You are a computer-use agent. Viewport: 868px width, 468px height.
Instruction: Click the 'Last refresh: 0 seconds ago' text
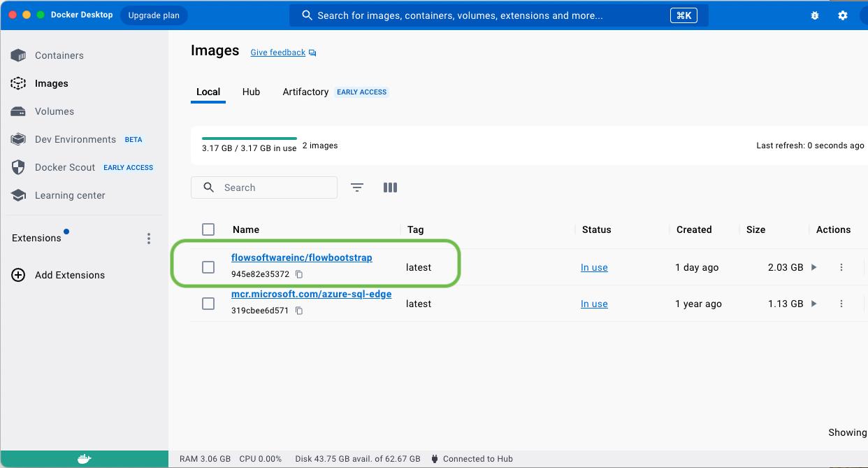pos(811,146)
